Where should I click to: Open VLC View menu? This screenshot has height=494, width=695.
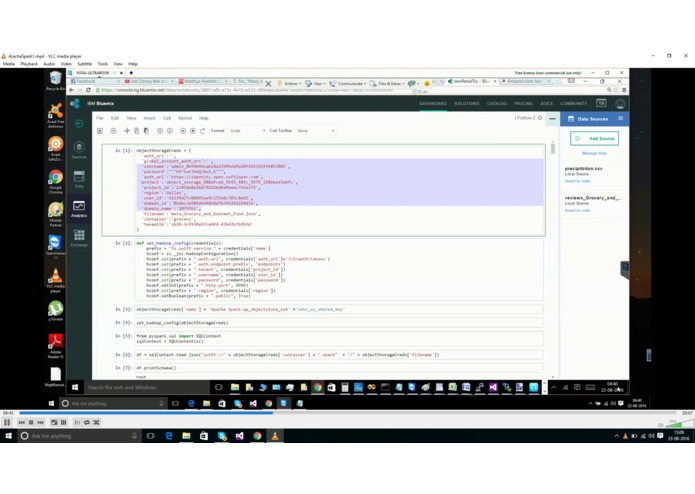tap(118, 64)
